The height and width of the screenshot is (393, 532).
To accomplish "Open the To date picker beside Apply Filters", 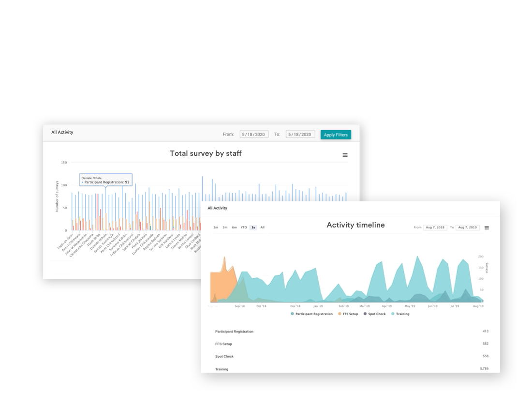I will point(300,135).
